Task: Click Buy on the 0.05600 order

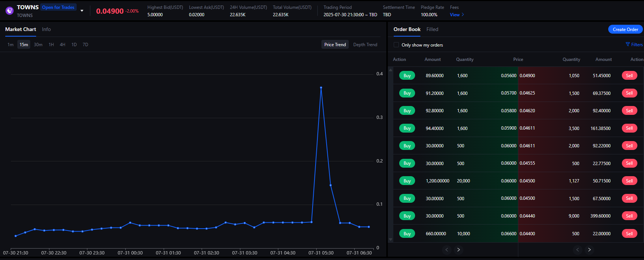Action: coord(407,76)
